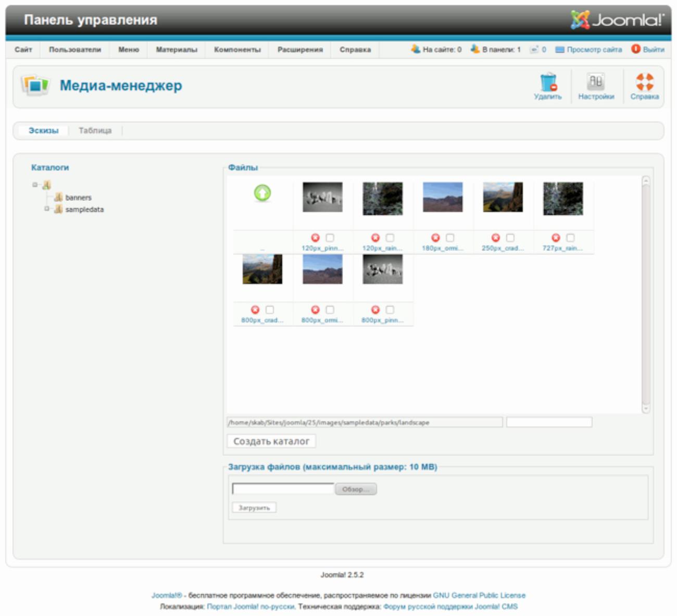Click the Delete trash can icon in toolbar
This screenshot has height=616, width=677.
548,83
